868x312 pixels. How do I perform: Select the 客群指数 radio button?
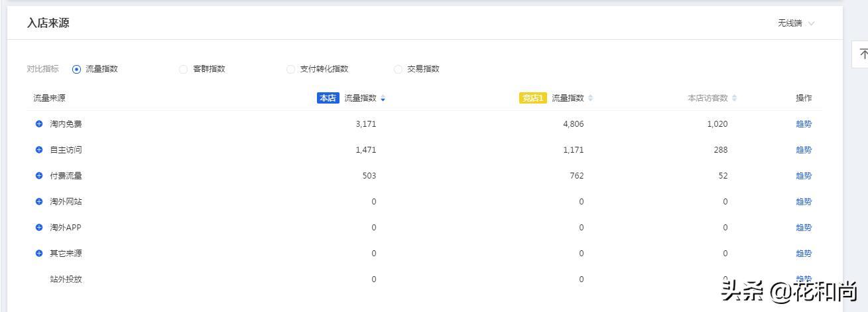tap(184, 69)
